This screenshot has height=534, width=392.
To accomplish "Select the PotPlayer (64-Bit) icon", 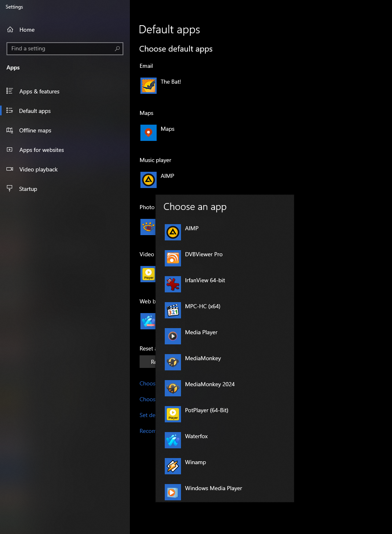I will click(x=173, y=414).
